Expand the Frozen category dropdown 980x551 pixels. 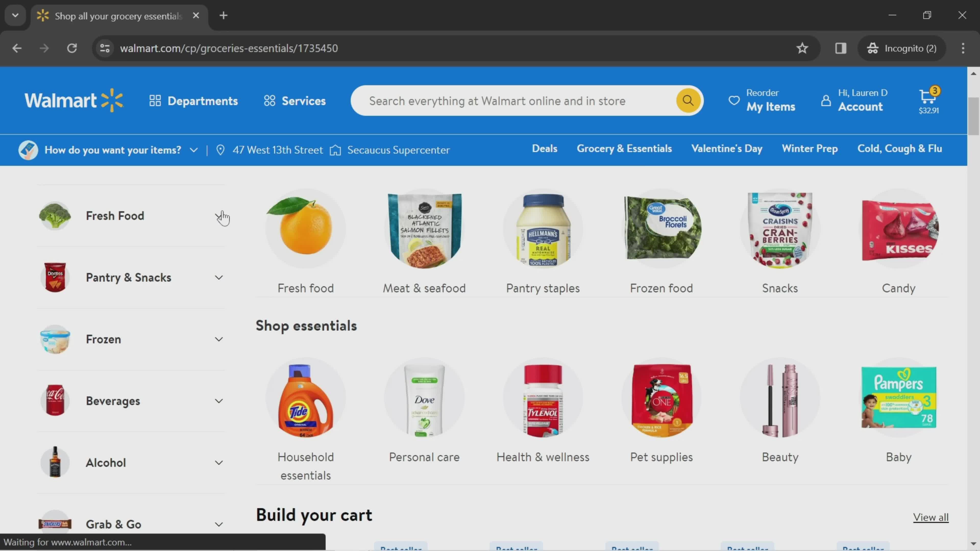coord(219,339)
